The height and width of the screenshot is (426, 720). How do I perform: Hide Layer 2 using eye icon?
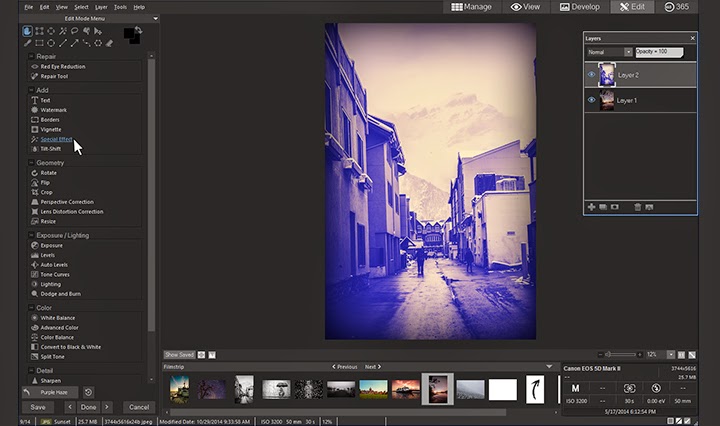591,74
